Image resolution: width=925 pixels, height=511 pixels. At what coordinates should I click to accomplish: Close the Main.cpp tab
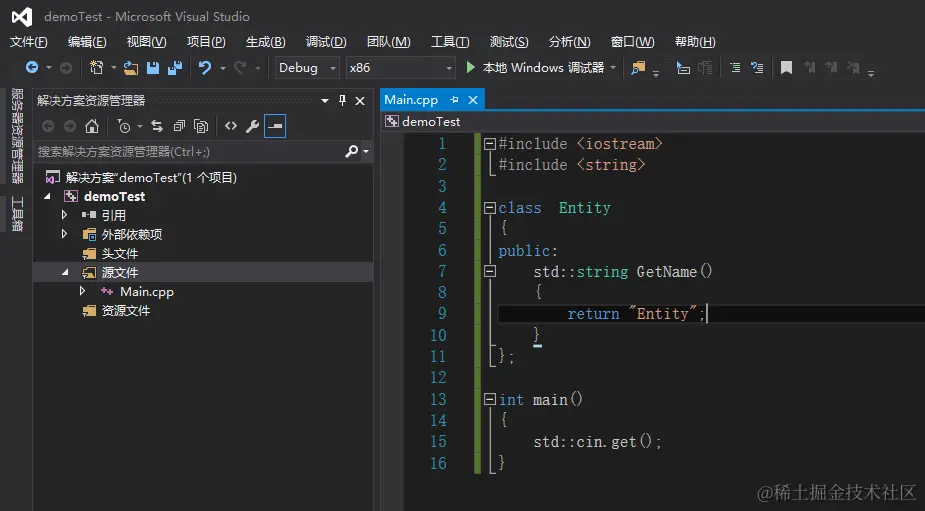[x=473, y=100]
